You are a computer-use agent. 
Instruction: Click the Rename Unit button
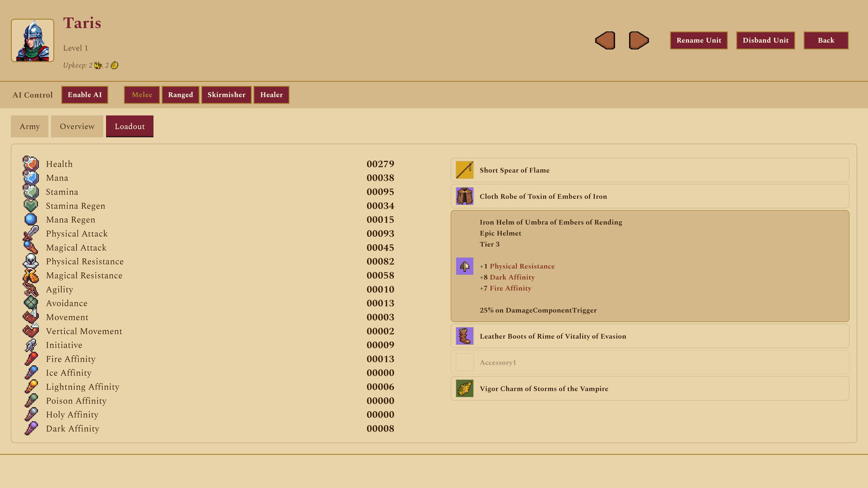click(698, 40)
